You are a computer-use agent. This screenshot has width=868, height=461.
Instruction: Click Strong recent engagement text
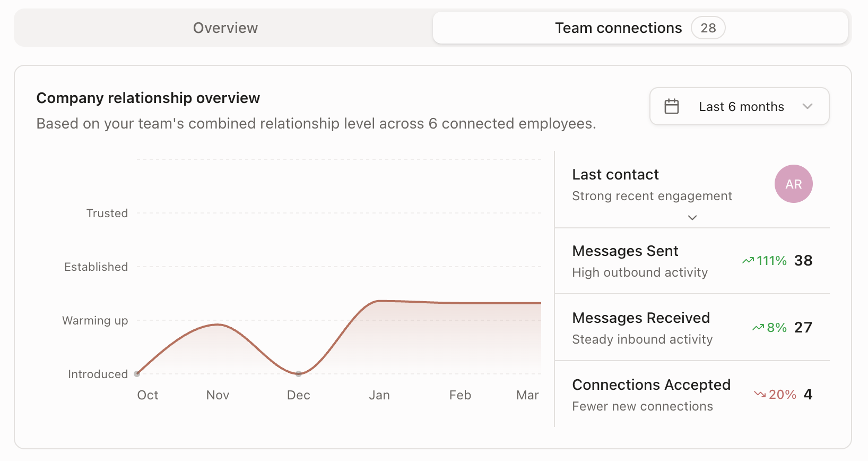tap(652, 196)
